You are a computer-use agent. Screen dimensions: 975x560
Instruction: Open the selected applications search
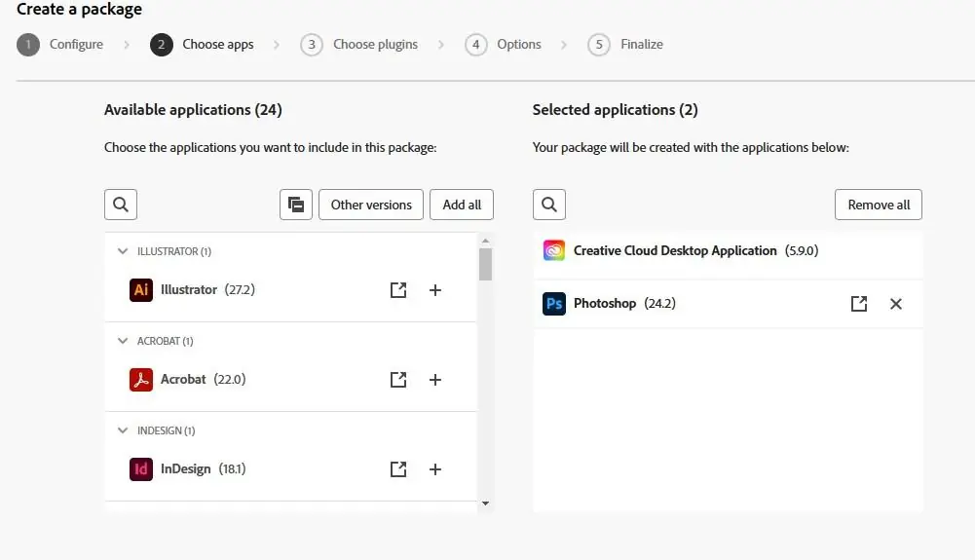(x=549, y=205)
